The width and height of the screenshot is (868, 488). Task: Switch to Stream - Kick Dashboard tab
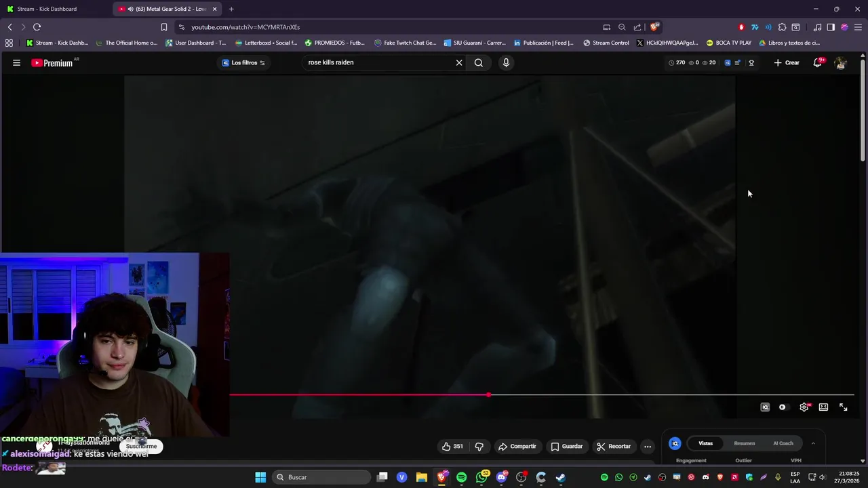56,9
